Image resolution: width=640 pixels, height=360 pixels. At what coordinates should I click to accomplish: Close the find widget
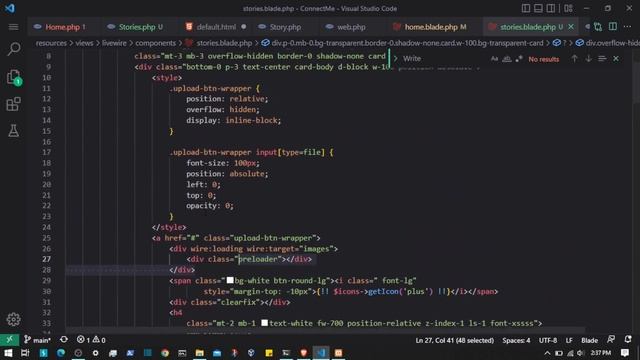[x=616, y=59]
